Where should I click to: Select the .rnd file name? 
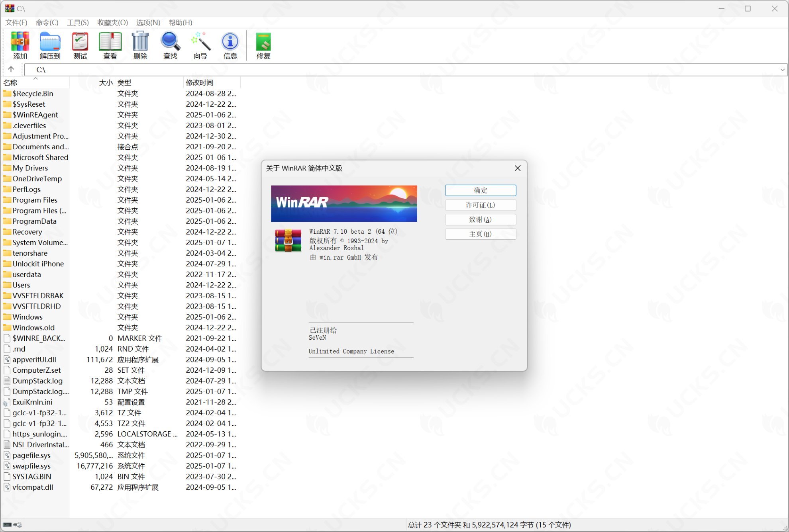pos(19,349)
